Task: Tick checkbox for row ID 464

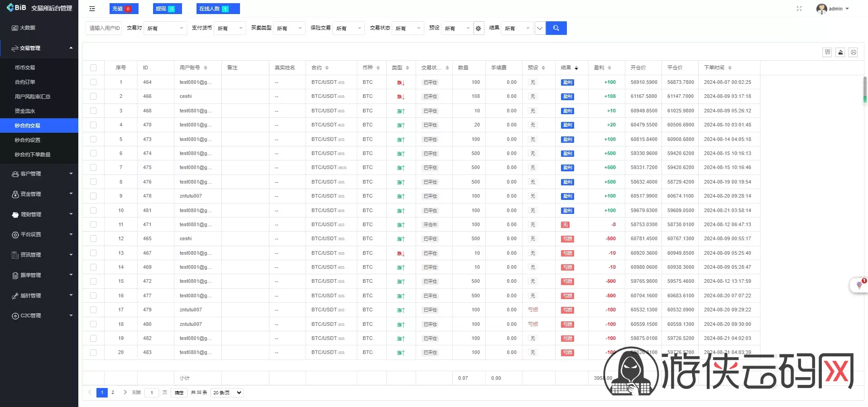Action: (93, 82)
